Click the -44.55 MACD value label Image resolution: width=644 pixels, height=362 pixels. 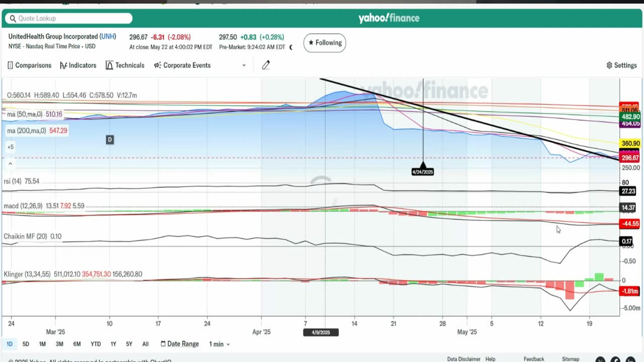pos(630,224)
